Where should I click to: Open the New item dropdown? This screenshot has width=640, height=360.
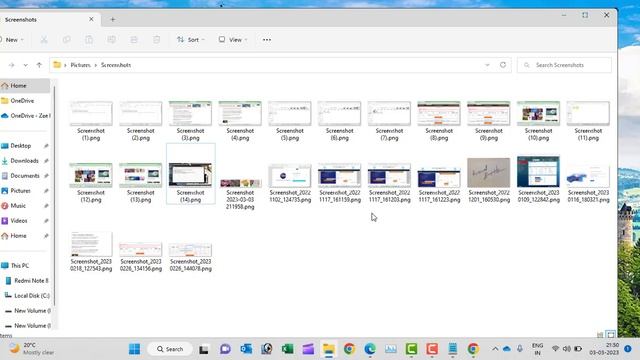pos(12,40)
